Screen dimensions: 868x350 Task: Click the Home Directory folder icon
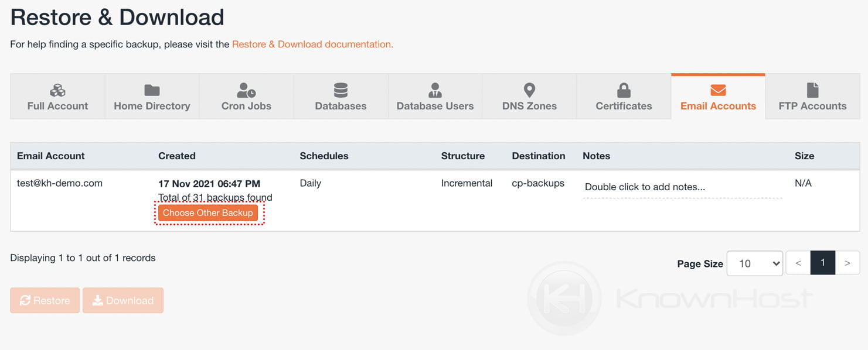[x=151, y=89]
